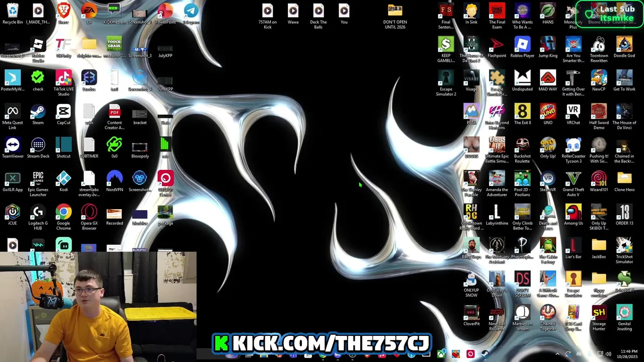The image size is (644, 362).
Task: Launch the VRChat shortcut
Action: [x=573, y=115]
